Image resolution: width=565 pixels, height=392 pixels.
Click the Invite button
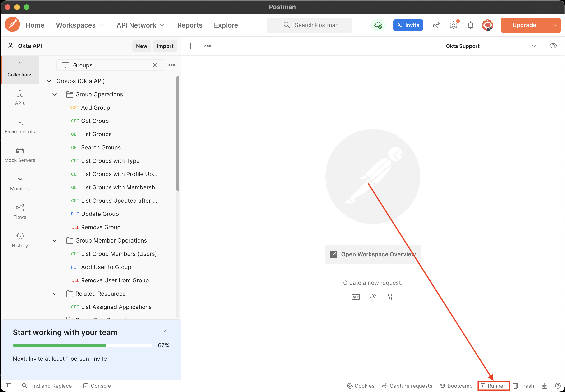point(408,25)
